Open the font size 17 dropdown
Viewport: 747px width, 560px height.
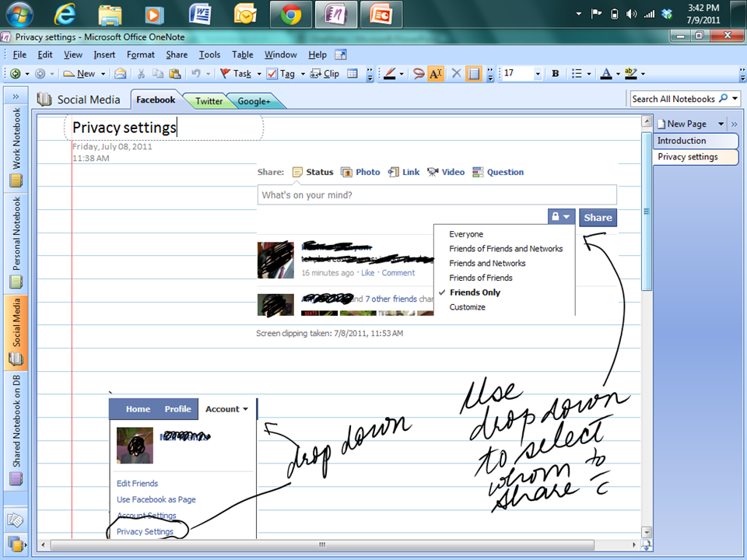538,74
